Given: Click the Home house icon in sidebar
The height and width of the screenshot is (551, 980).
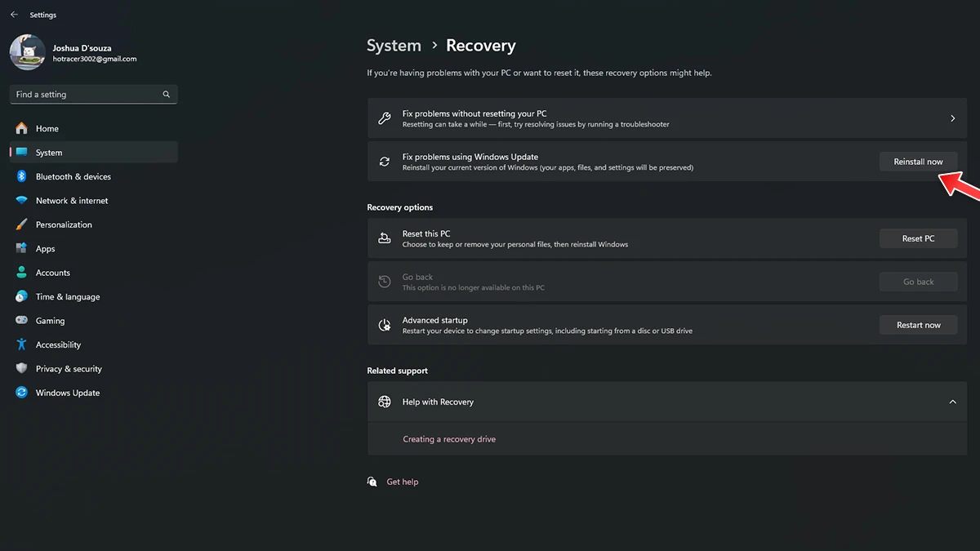Looking at the screenshot, I should [x=22, y=128].
